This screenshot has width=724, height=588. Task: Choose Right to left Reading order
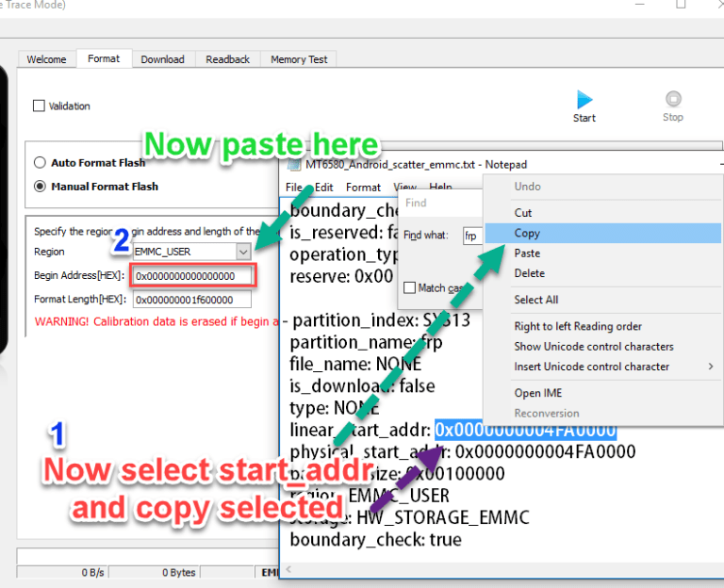coord(602,326)
